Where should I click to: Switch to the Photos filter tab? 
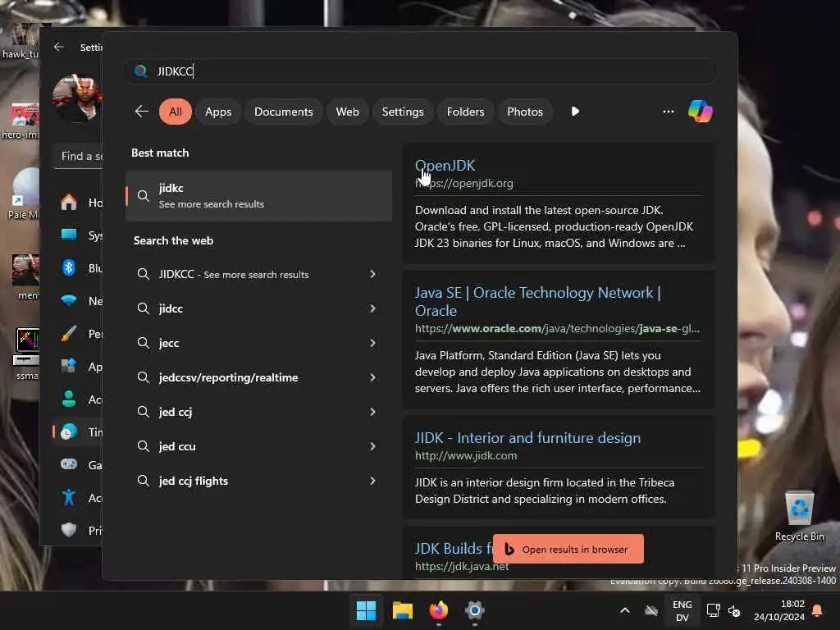point(524,112)
